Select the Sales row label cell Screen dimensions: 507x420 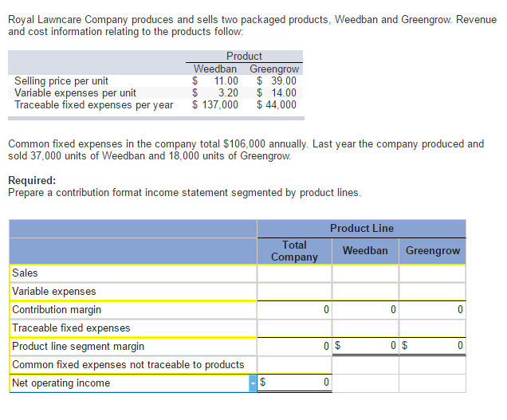(133, 273)
